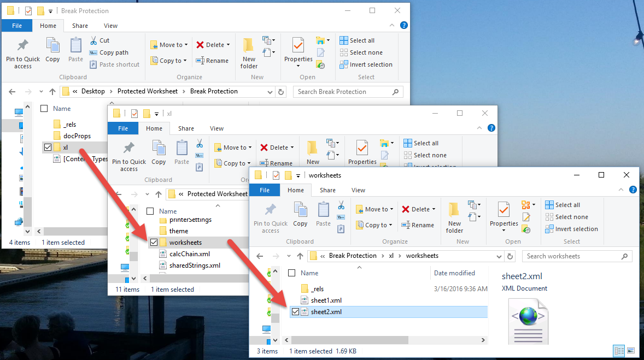
Task: Click xl in worksheets breadcrumb path
Action: pyautogui.click(x=391, y=256)
